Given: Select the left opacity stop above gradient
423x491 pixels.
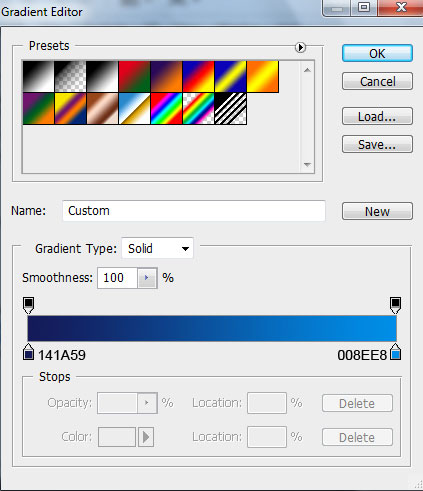Looking at the screenshot, I should 28,305.
